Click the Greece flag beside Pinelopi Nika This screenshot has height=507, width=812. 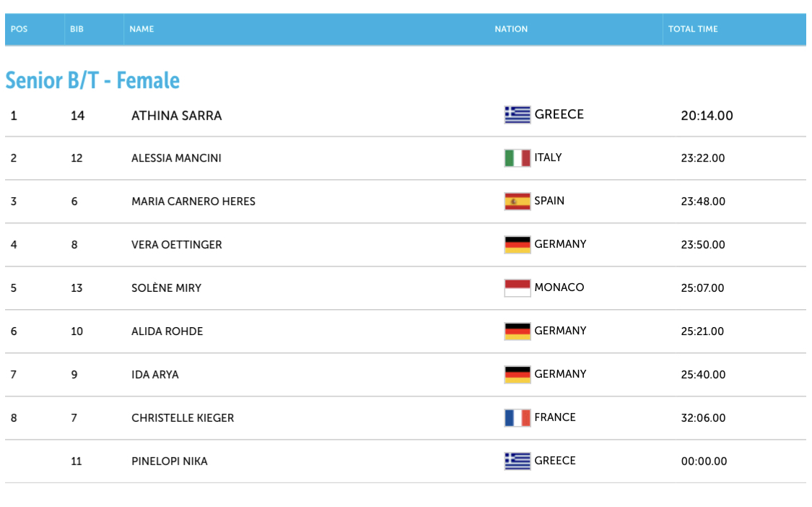[x=517, y=461]
